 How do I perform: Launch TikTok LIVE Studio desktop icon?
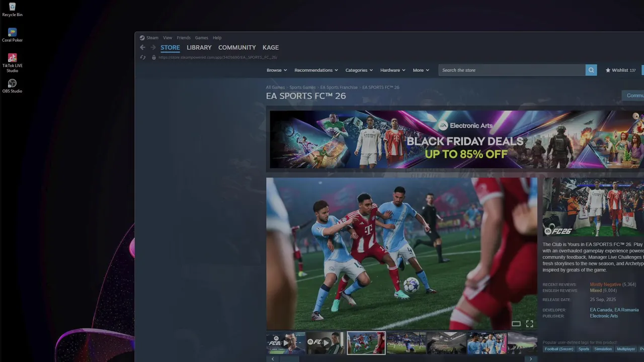12,63
